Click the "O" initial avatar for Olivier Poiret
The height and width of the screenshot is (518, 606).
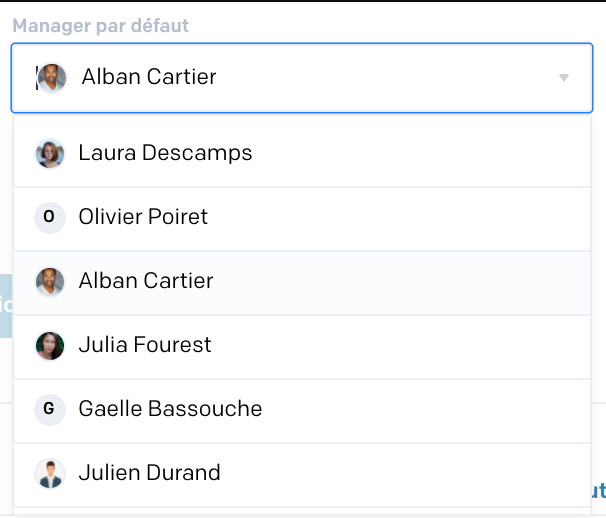coord(50,218)
